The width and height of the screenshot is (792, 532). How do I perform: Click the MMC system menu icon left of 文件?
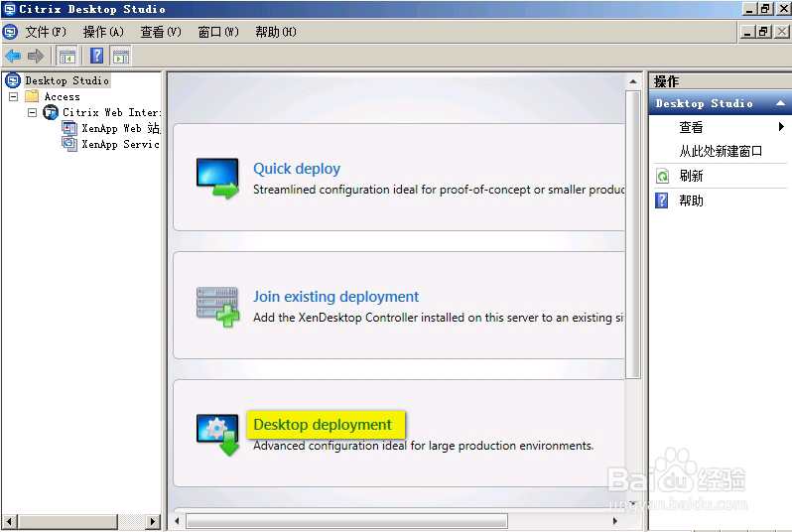[x=10, y=32]
